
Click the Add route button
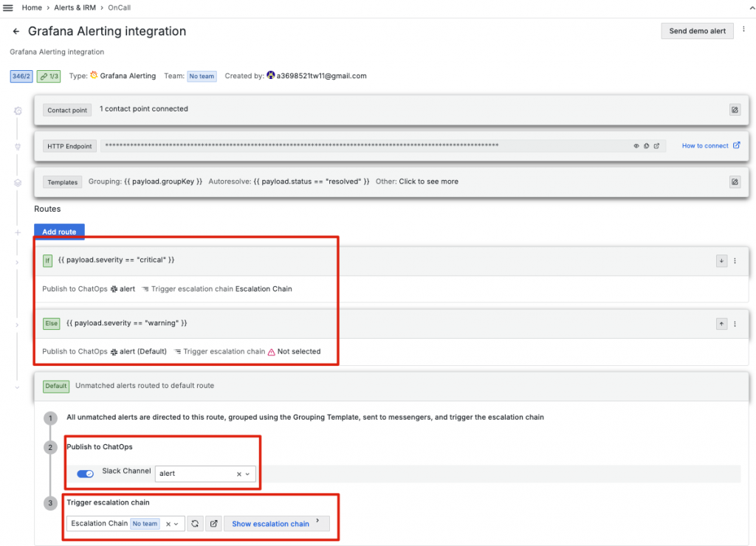click(59, 232)
